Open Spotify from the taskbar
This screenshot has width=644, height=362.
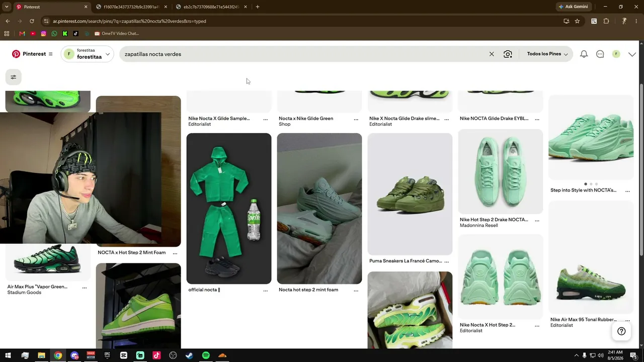click(x=206, y=355)
